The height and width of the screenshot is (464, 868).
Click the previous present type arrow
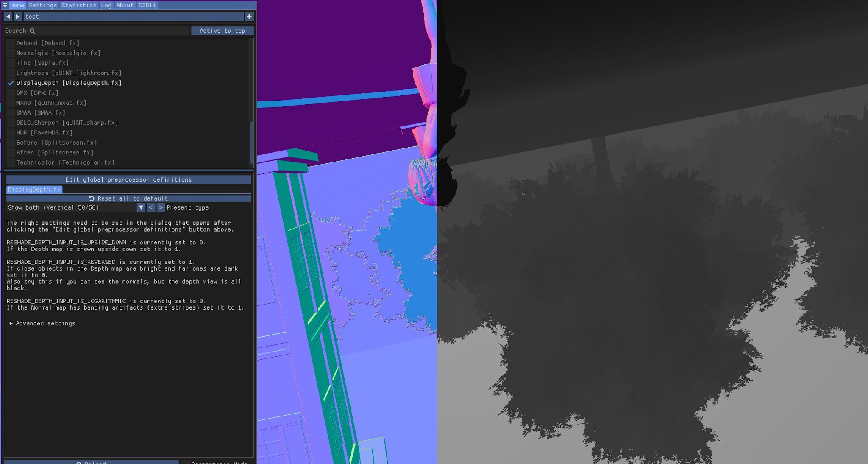(151, 207)
